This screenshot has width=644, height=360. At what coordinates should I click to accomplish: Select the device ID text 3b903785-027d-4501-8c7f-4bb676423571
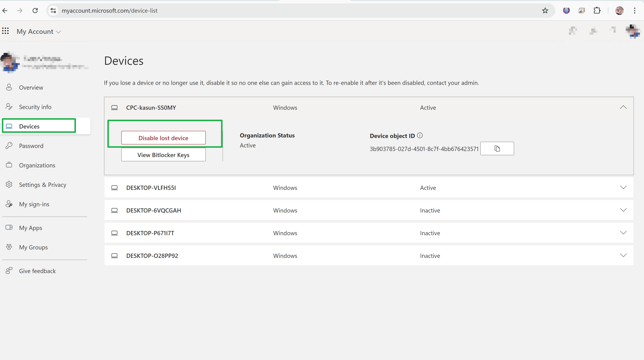pos(424,149)
